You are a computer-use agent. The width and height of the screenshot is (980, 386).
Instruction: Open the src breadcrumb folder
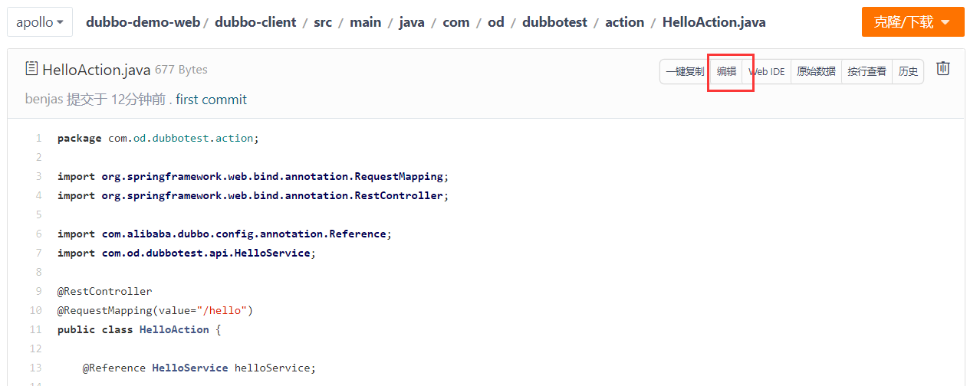(x=323, y=22)
